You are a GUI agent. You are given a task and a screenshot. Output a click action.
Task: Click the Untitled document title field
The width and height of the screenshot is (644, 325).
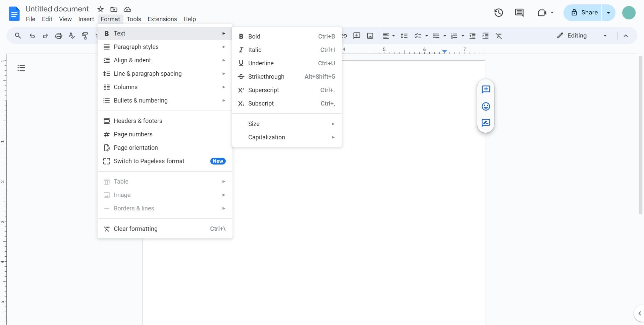click(57, 9)
